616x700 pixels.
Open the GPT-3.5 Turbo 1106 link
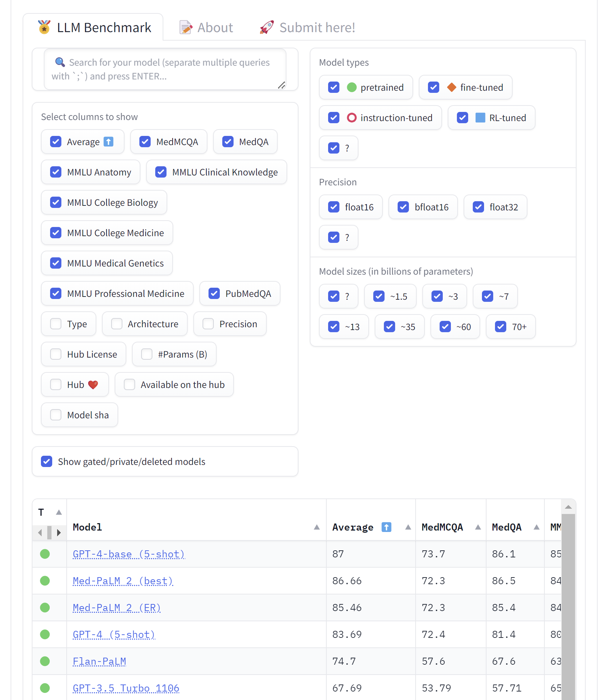pos(126,688)
